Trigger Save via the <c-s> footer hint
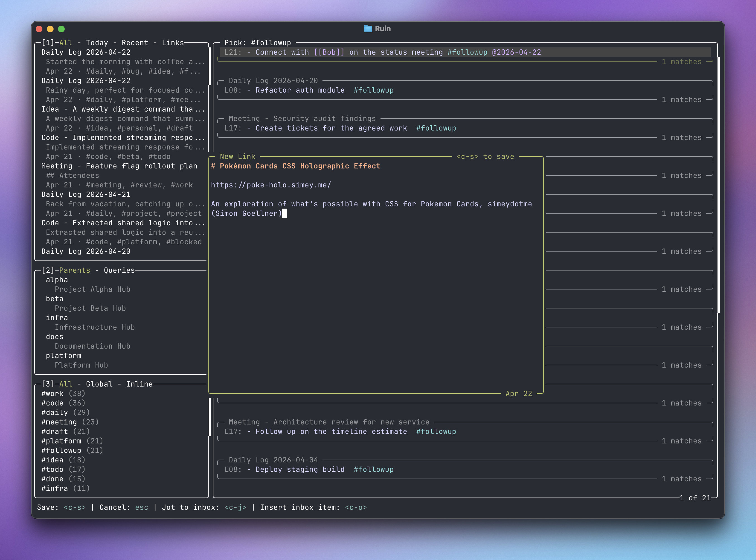The image size is (756, 560). coord(74,507)
